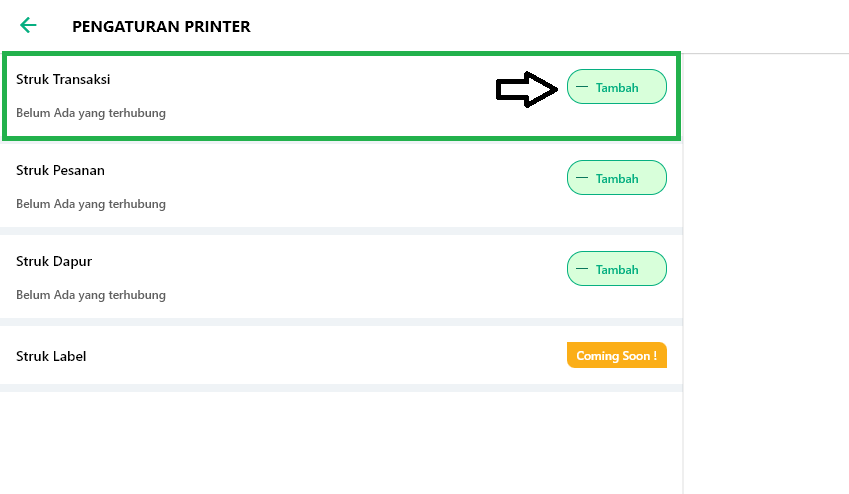Select the Struk Dapur label
Image resolution: width=849 pixels, height=494 pixels.
tap(54, 261)
